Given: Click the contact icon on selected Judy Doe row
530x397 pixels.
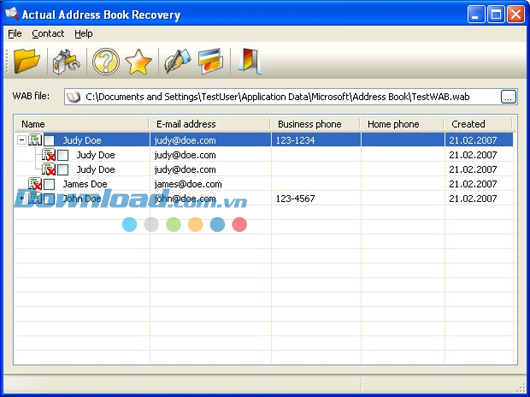Looking at the screenshot, I should click(35, 140).
